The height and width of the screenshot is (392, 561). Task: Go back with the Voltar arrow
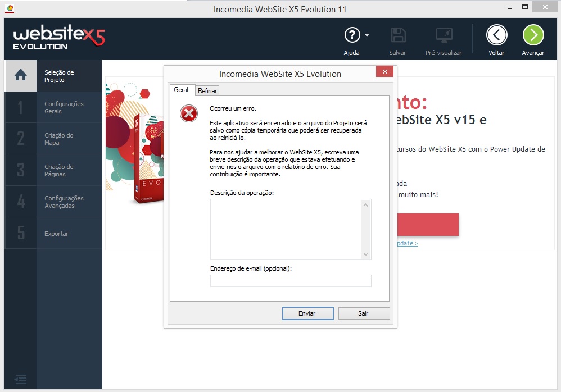496,35
